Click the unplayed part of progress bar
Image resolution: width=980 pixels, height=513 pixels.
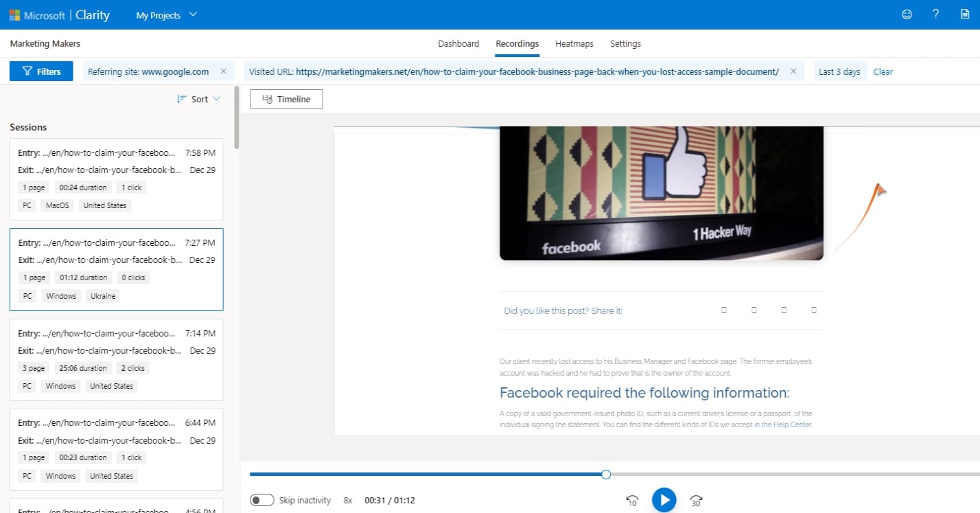[x=795, y=475]
